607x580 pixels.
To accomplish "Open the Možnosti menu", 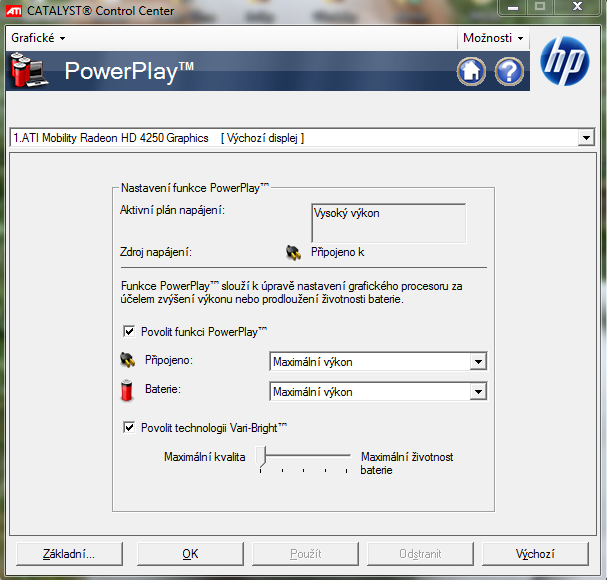I will (492, 38).
